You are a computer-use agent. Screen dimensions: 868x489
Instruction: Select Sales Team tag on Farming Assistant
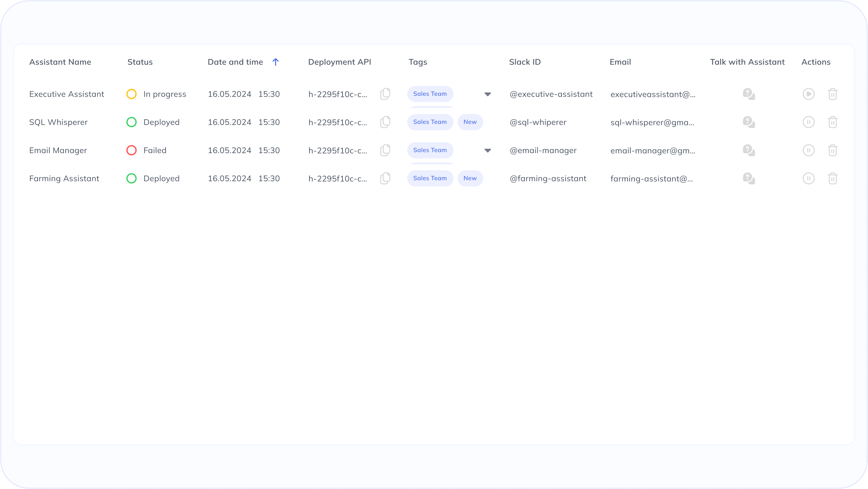pos(430,178)
